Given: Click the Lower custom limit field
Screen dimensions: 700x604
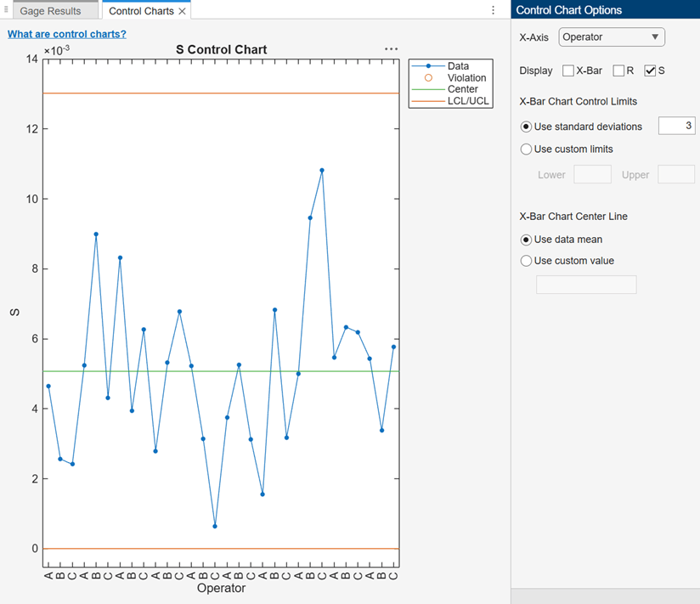Looking at the screenshot, I should (592, 174).
